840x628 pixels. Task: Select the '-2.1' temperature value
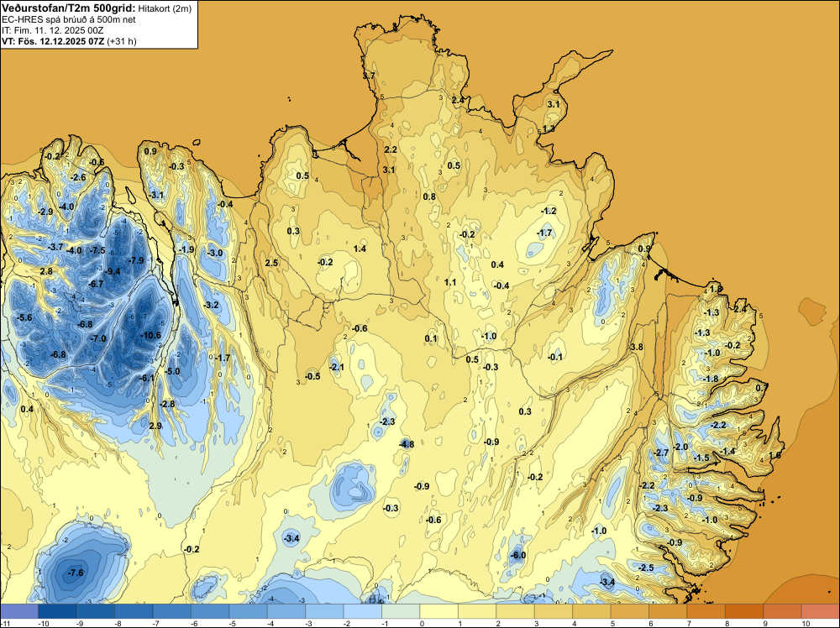tap(337, 367)
